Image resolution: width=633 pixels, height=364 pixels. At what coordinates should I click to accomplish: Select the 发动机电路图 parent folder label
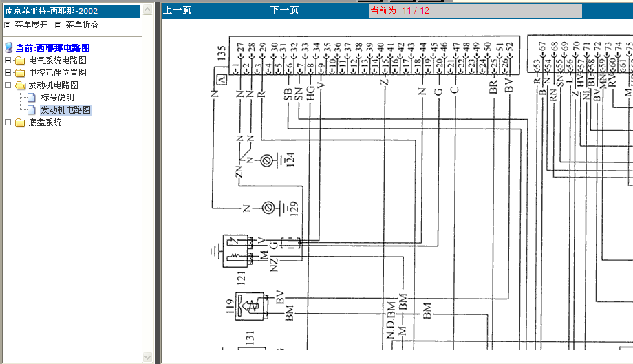(53, 85)
